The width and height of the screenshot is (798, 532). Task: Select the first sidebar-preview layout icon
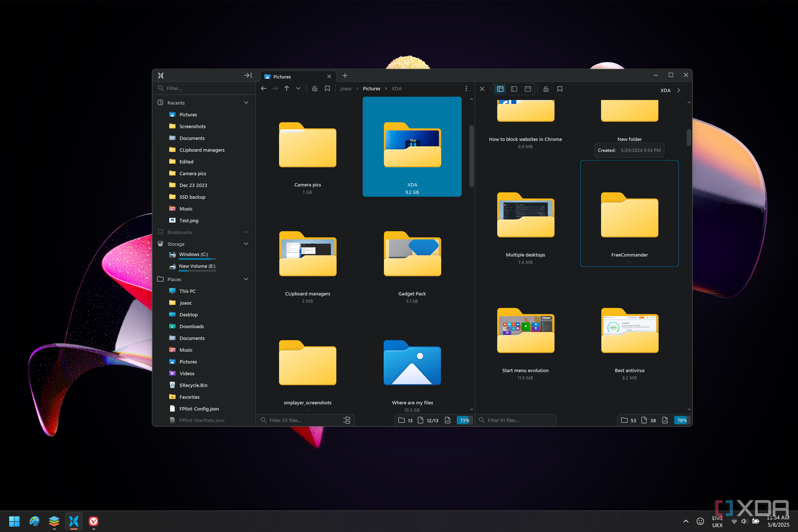500,89
